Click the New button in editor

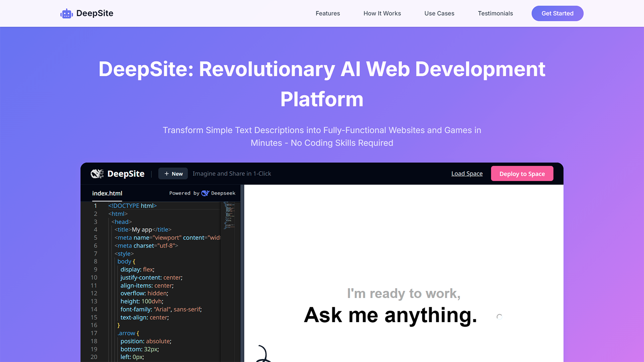click(173, 174)
